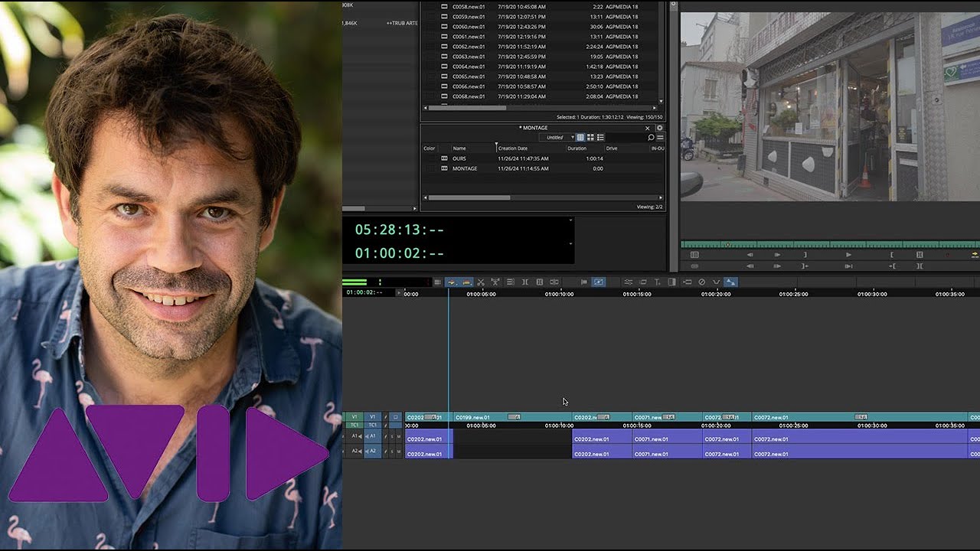980x551 pixels.
Task: Click the source A1 track selector
Action: 356,436
